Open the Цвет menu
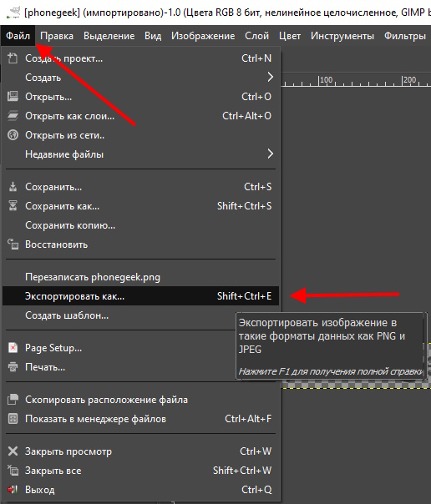 (x=290, y=36)
